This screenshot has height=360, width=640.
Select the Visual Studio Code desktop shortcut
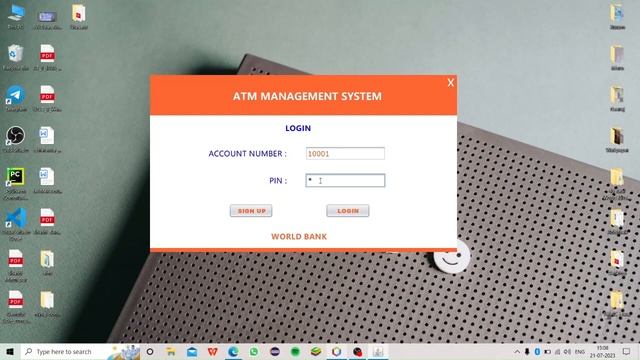[16, 224]
